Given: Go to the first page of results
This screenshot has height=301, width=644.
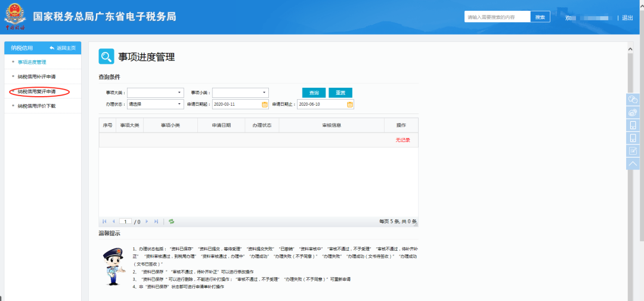Looking at the screenshot, I should (x=104, y=222).
